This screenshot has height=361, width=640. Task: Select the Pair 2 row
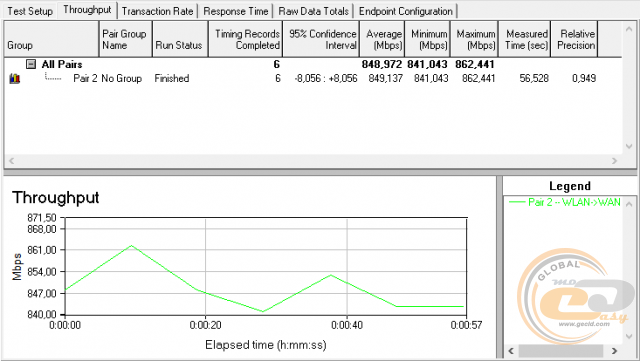[x=313, y=78]
